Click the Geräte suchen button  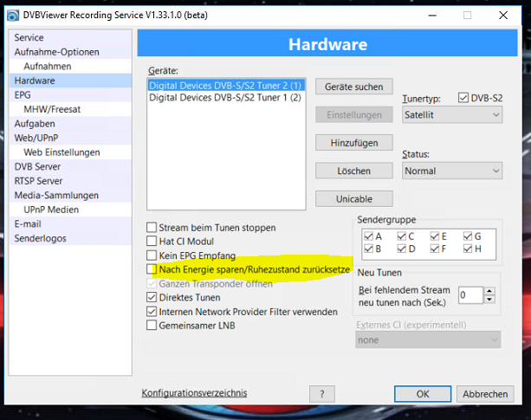click(354, 87)
